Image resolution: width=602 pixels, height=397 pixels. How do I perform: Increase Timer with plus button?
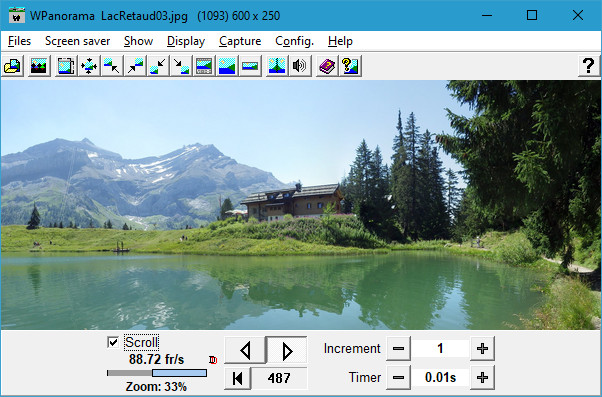[x=482, y=377]
